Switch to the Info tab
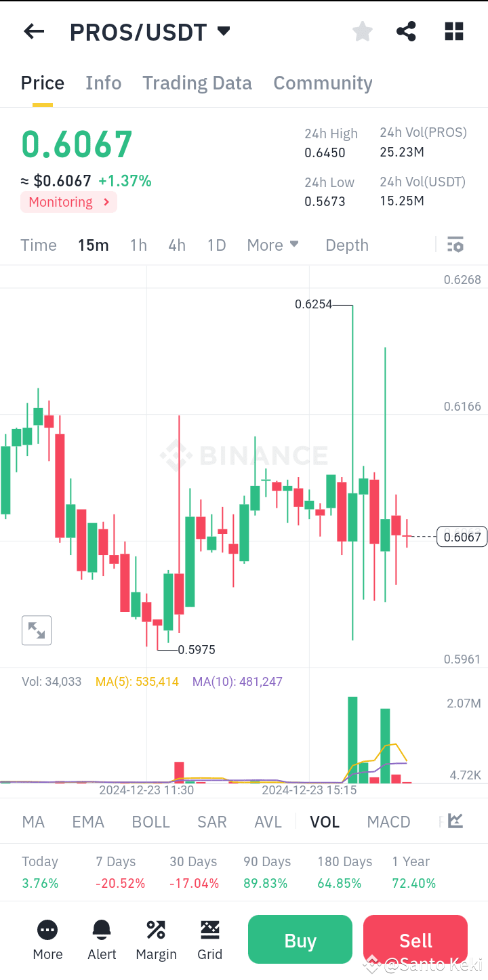 (103, 82)
